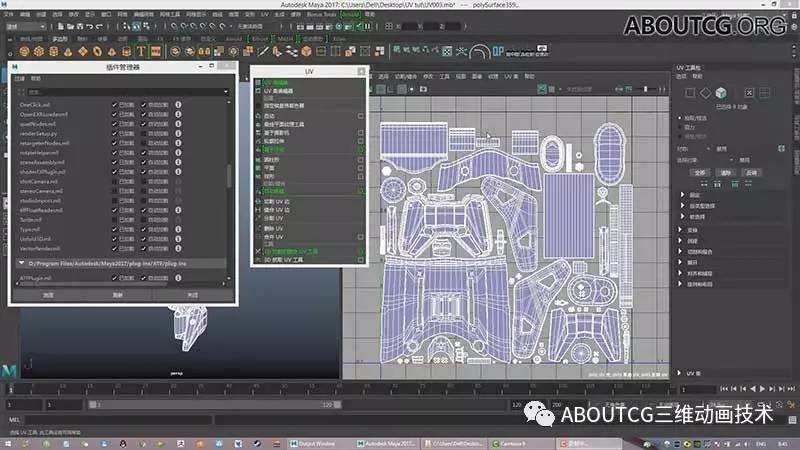The image size is (800, 450).
Task: Click the 关闭 button in Plug-in Manager
Action: [192, 295]
